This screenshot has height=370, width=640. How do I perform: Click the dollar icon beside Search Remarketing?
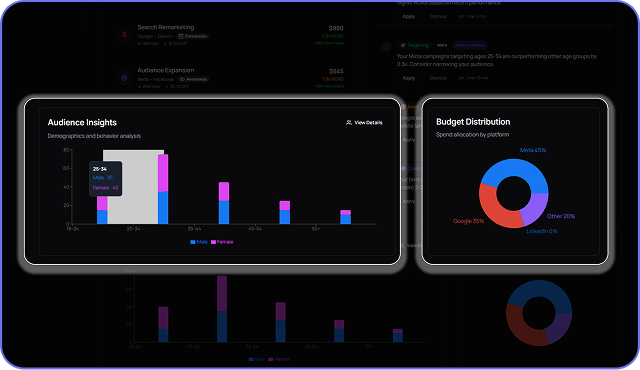click(x=124, y=35)
